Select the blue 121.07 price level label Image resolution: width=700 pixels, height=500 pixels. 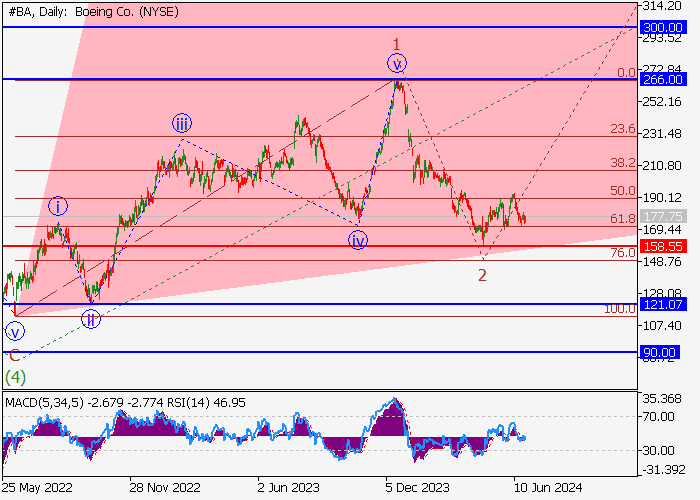pyautogui.click(x=662, y=304)
